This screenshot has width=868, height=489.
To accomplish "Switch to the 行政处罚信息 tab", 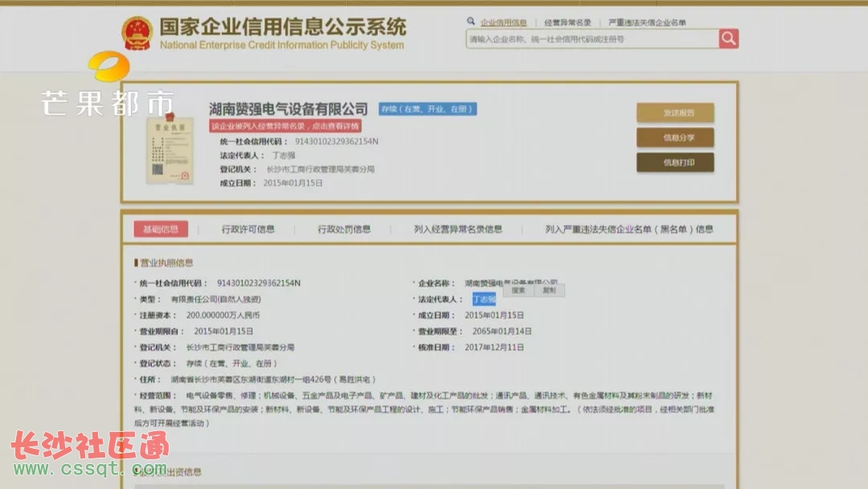I will coord(344,228).
